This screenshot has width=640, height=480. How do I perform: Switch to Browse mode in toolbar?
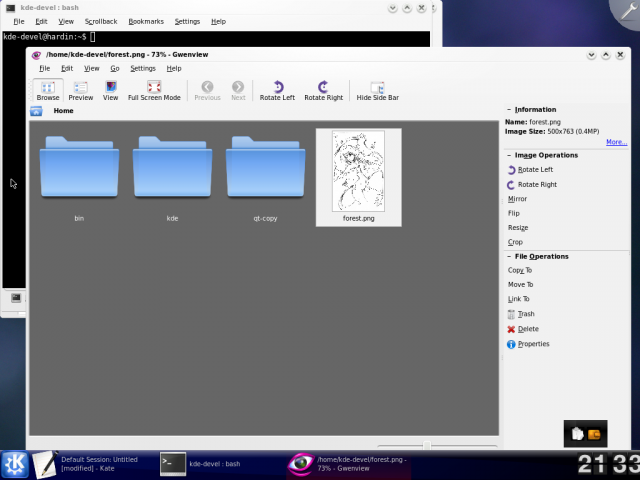(x=48, y=91)
